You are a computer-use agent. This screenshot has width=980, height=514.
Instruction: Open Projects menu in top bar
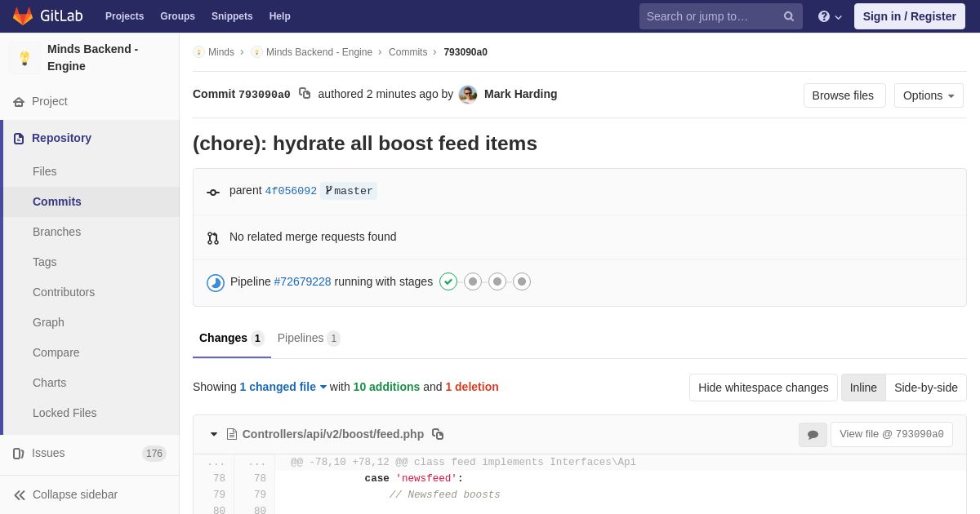[124, 16]
